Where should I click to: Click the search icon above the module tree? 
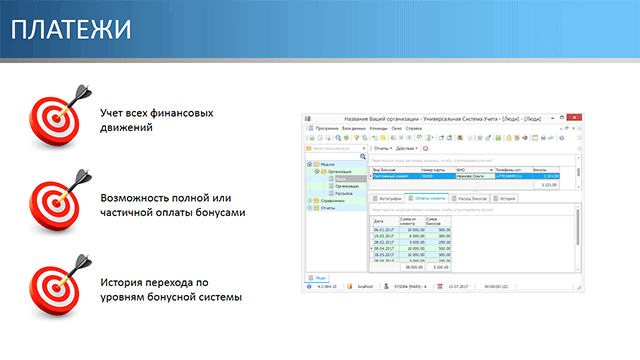point(362,156)
